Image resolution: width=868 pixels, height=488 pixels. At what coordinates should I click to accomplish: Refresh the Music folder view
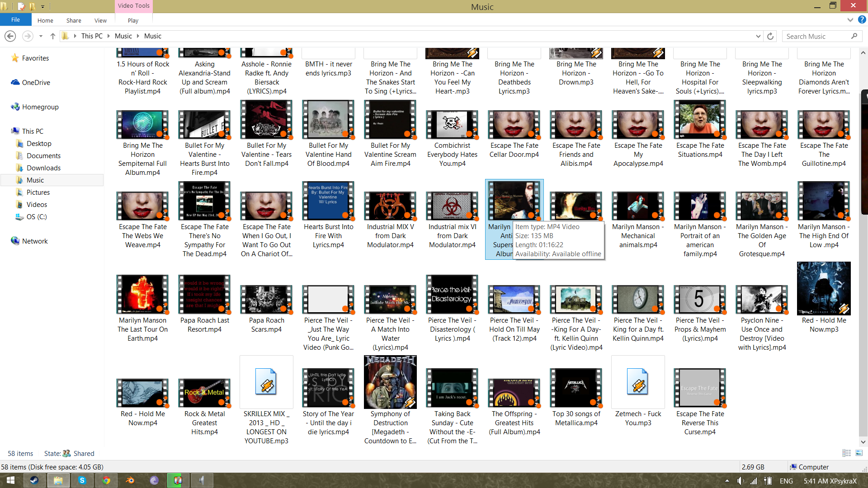tap(770, 36)
